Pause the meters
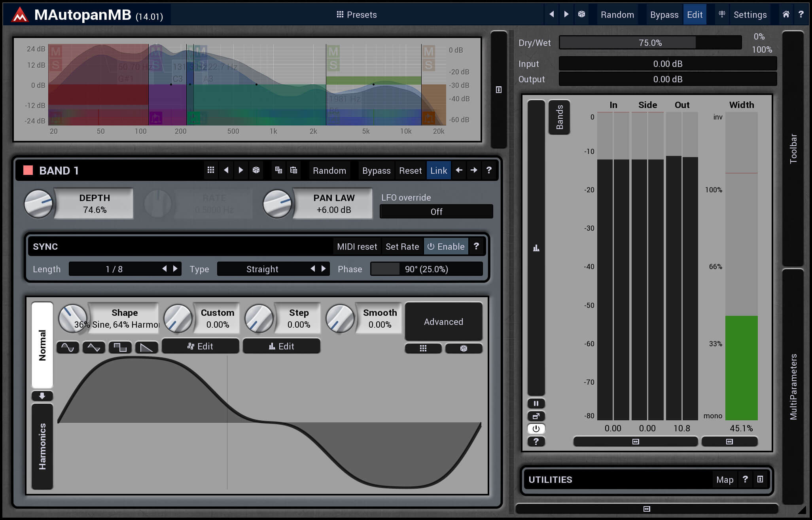The width and height of the screenshot is (812, 520). coord(536,404)
